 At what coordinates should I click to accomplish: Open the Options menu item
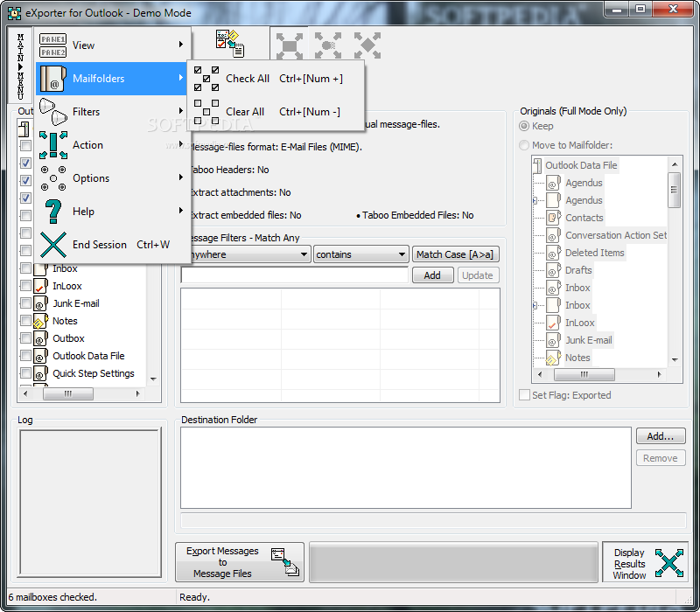(x=112, y=178)
